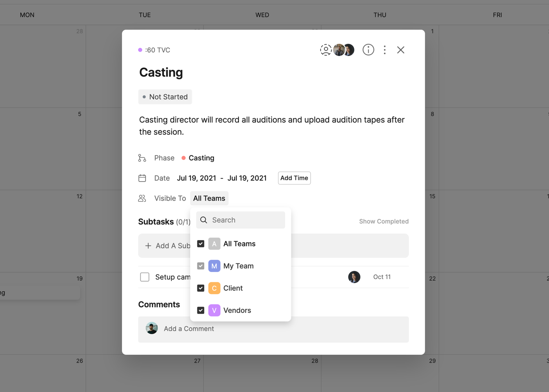Select Vendors in the teams list
The image size is (549, 392).
237,310
